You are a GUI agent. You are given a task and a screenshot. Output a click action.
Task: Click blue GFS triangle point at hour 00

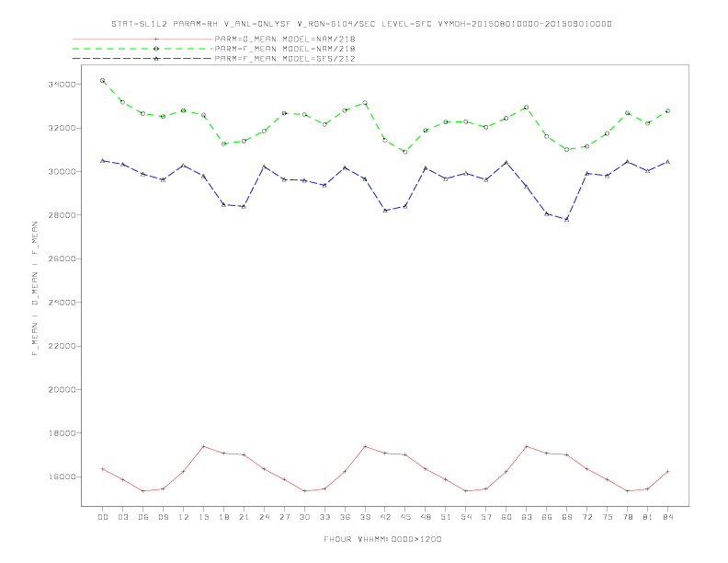click(x=103, y=161)
